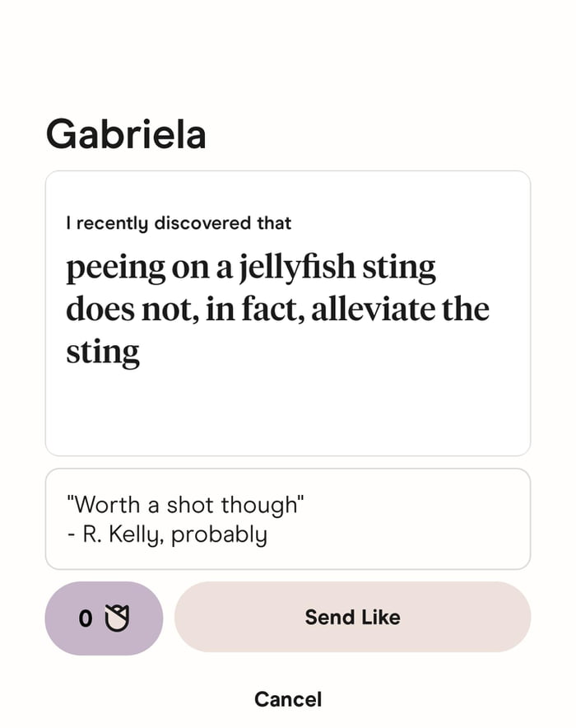Click the "R. Kelly, probably" line
The height and width of the screenshot is (728, 576).
tap(168, 534)
